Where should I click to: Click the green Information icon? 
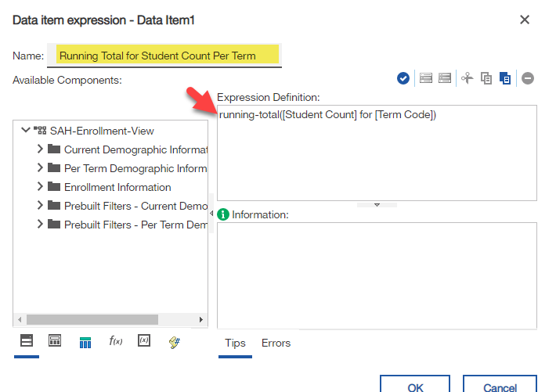tap(223, 214)
